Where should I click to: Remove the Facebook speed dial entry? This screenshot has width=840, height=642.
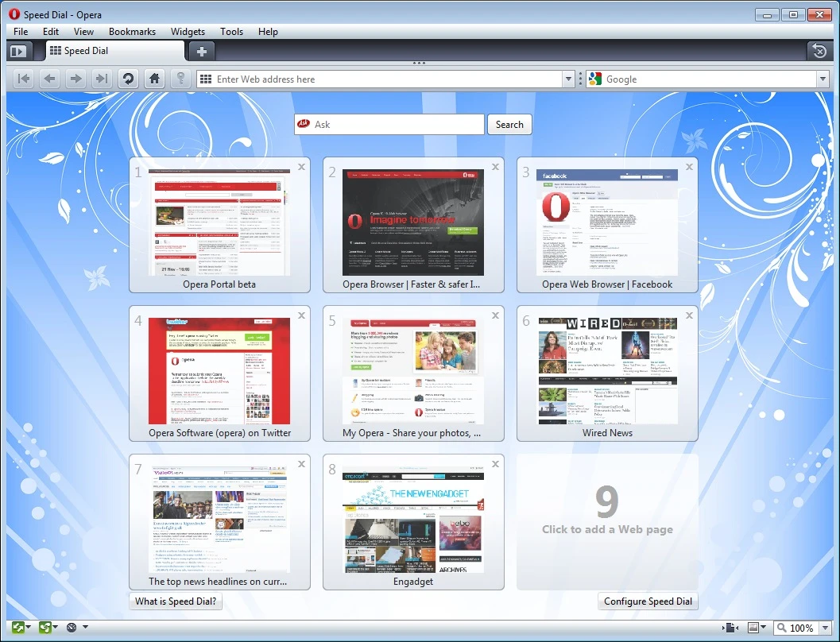[x=690, y=167]
